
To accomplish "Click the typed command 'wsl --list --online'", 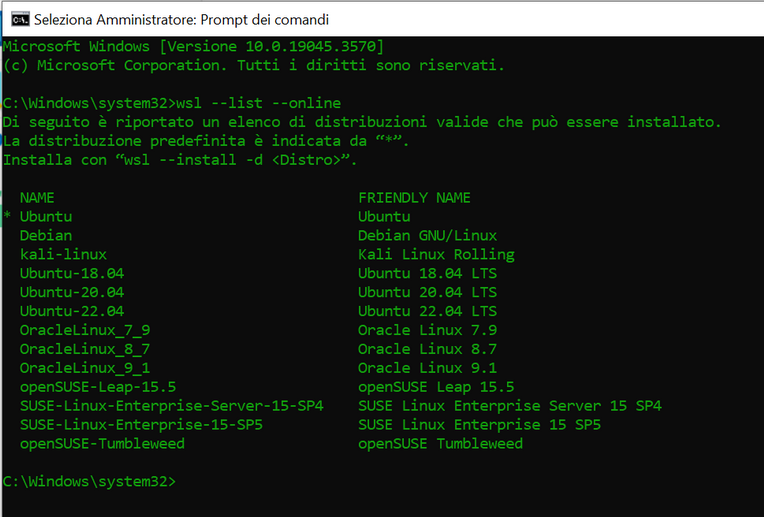I will tap(259, 103).
